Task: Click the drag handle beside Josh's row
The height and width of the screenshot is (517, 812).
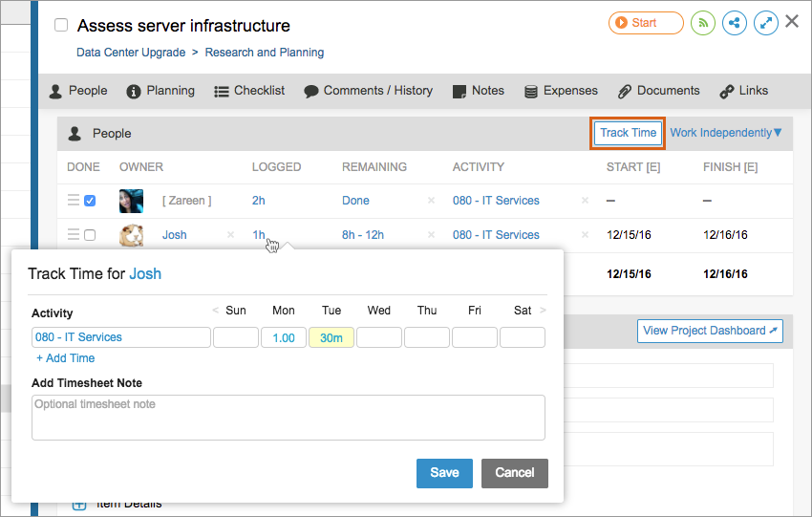Action: click(73, 235)
